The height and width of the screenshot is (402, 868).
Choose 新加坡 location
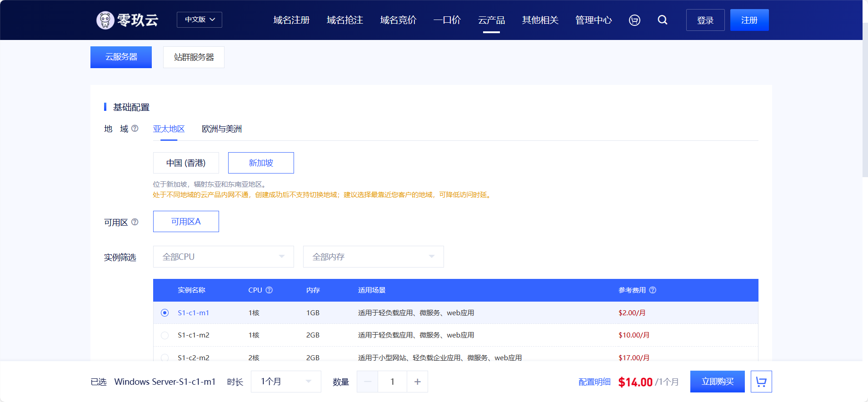[x=261, y=163]
